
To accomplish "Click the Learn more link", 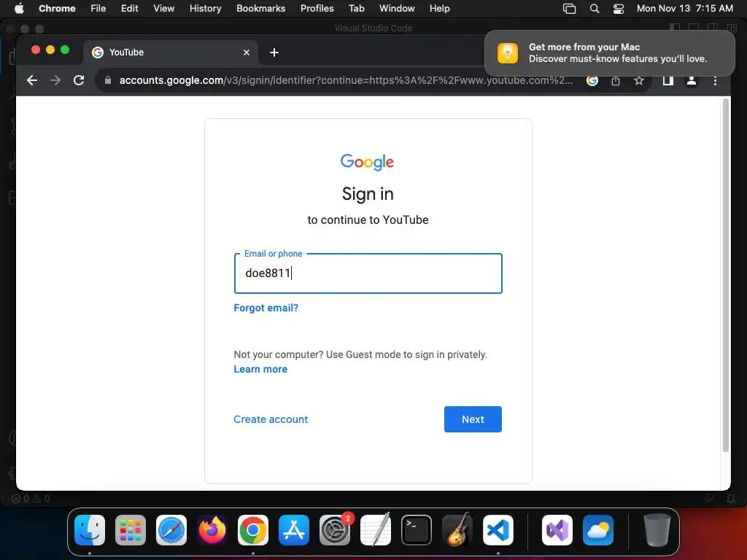I will [x=260, y=369].
